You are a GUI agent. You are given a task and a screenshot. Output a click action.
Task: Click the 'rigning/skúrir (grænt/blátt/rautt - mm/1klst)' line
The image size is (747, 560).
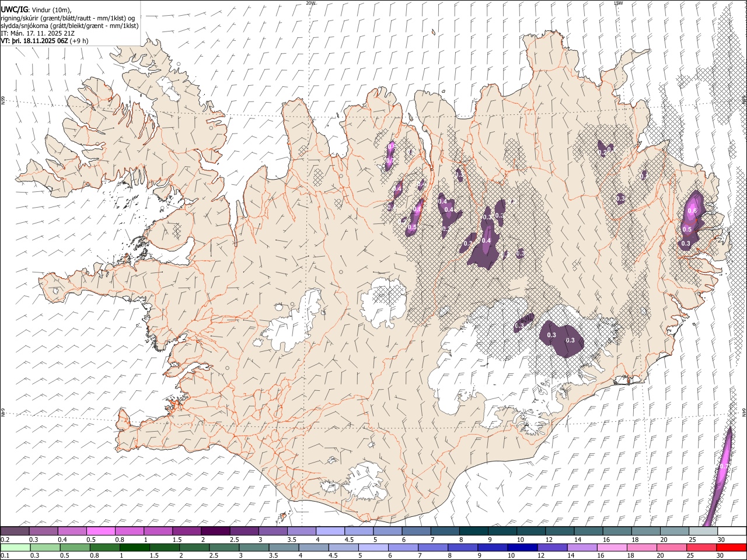(68, 17)
